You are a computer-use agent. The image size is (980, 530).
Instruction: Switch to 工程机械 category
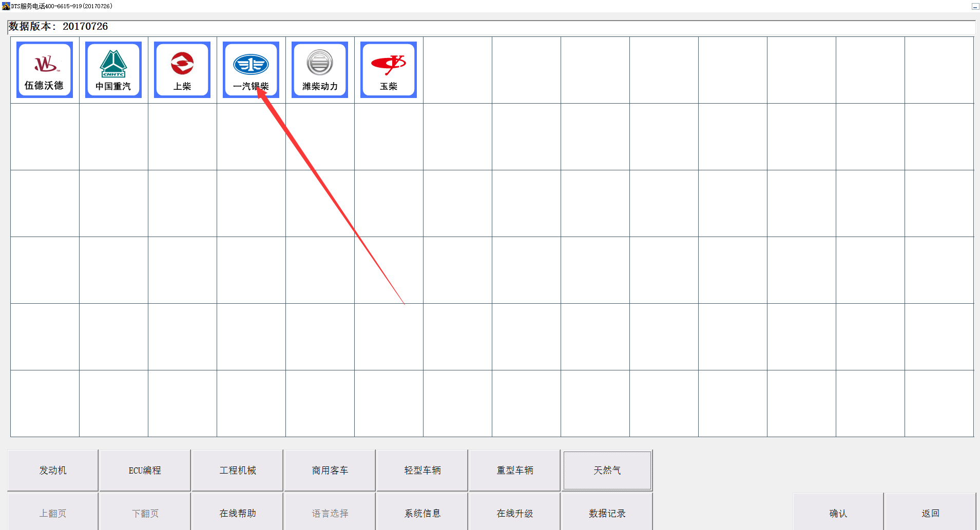[x=238, y=470]
